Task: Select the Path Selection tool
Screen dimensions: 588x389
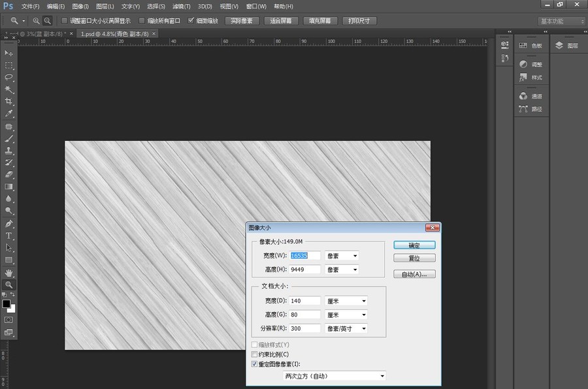Action: [8, 248]
